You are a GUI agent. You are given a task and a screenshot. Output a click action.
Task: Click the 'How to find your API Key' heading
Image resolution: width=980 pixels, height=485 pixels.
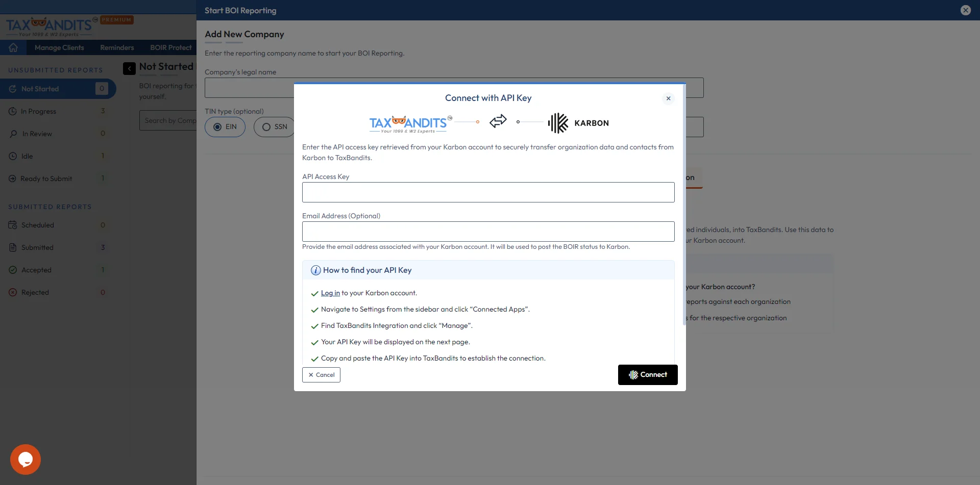367,270
